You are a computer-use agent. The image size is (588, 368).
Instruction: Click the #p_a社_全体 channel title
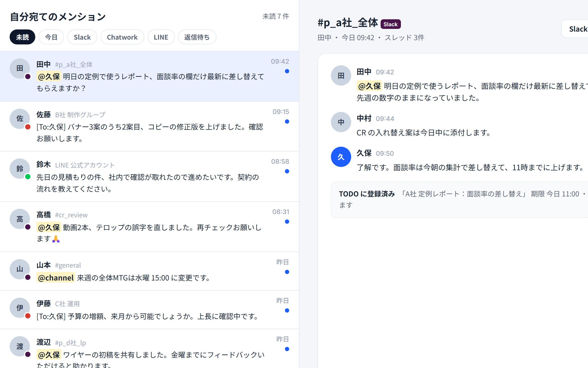348,23
